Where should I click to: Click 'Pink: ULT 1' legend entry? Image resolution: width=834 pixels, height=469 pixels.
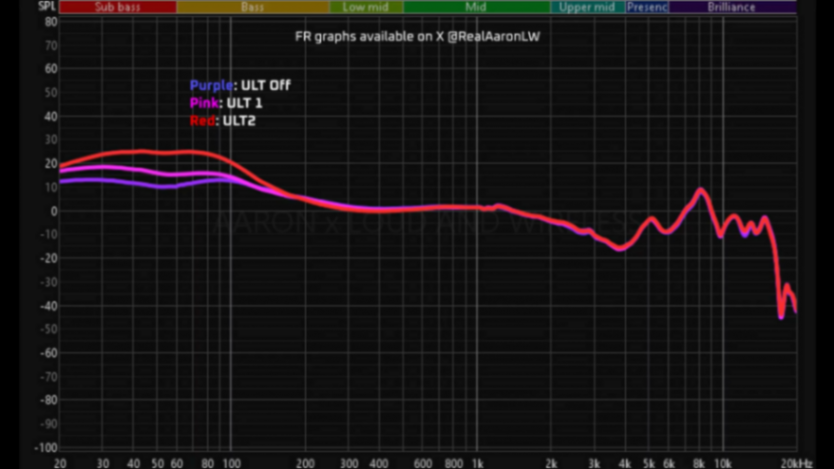pyautogui.click(x=226, y=103)
